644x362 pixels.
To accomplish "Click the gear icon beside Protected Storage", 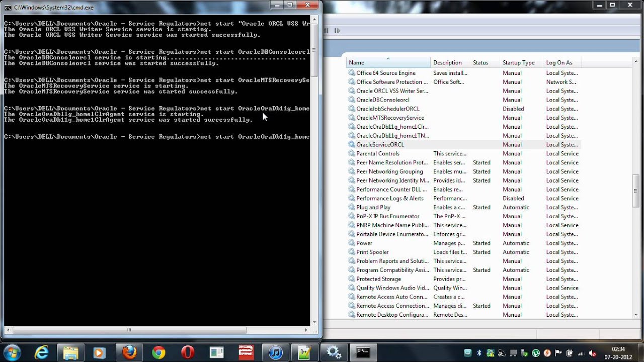I will 352,279.
